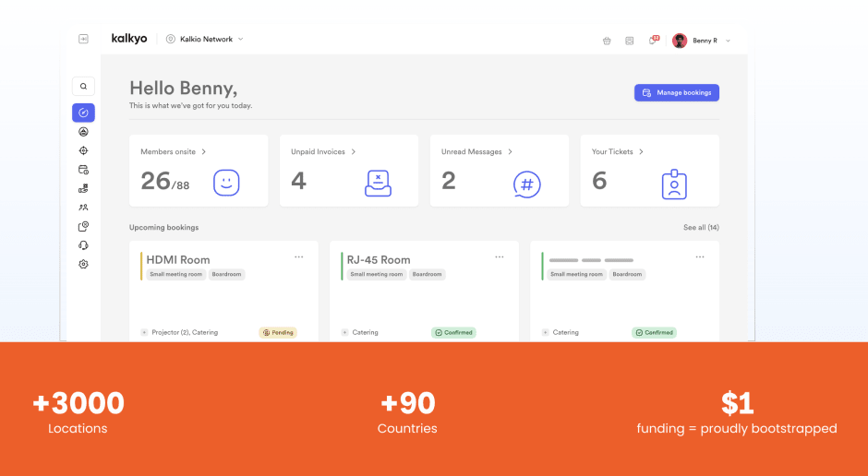Click Confirmed badge on RJ-45 Room card
This screenshot has height=476, width=868.
[x=454, y=333]
